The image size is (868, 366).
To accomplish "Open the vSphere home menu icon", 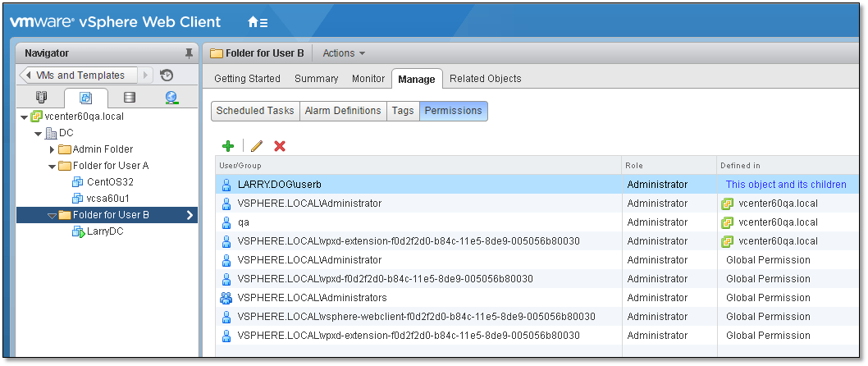I will [x=258, y=22].
